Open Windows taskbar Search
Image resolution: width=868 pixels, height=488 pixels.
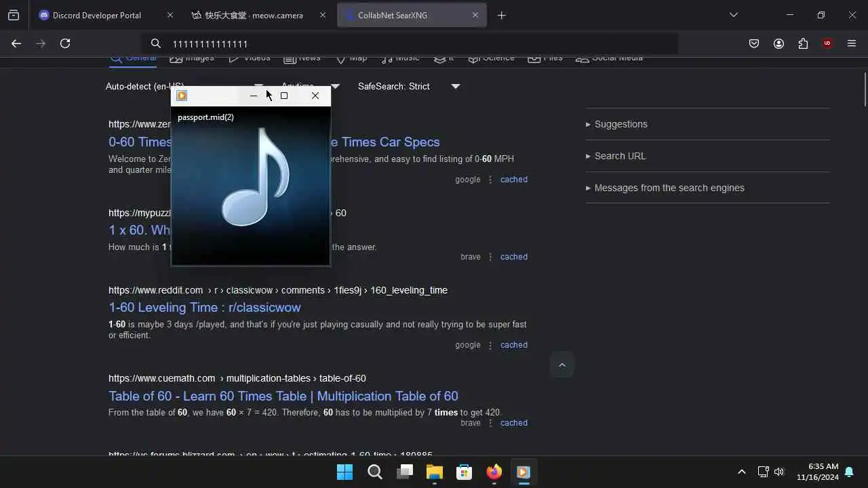[375, 472]
